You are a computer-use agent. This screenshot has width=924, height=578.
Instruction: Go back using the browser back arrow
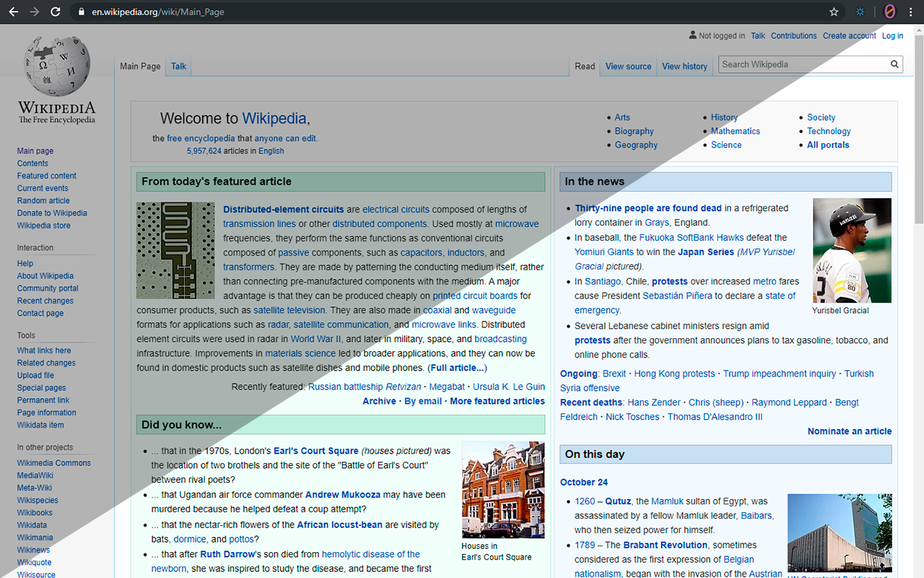click(13, 12)
